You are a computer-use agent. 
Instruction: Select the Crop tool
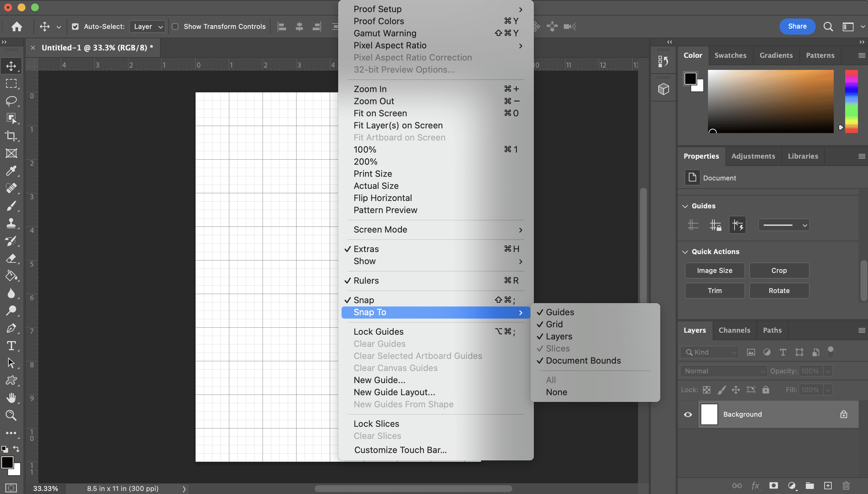[x=11, y=136]
